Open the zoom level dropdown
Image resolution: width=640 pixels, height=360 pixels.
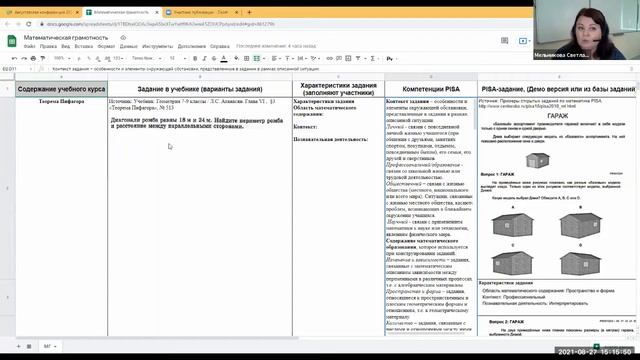click(x=62, y=59)
